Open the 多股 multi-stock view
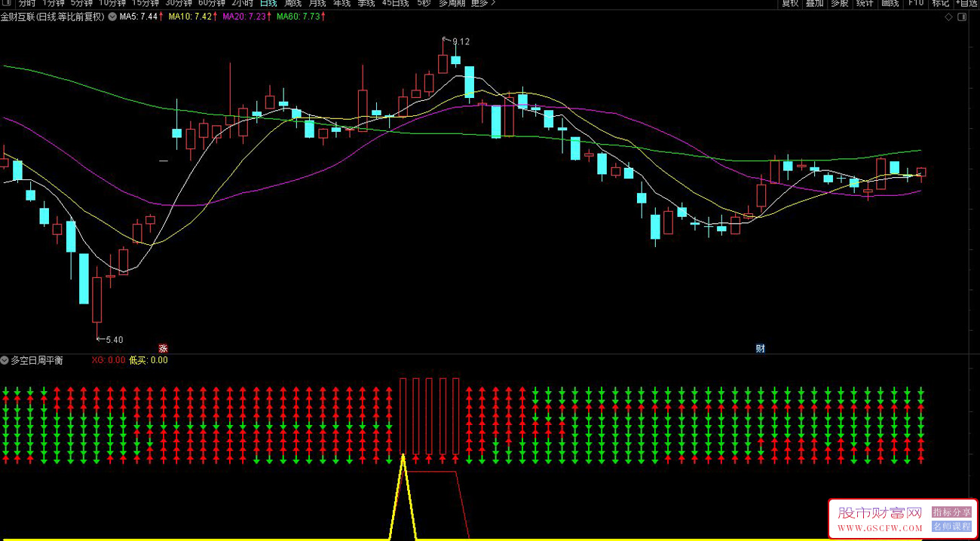Screen dimensions: 980x541 point(839,3)
